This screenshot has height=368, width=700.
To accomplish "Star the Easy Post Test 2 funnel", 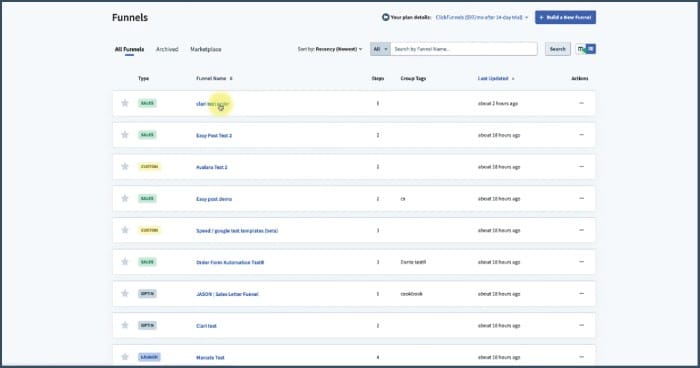I will (x=125, y=134).
